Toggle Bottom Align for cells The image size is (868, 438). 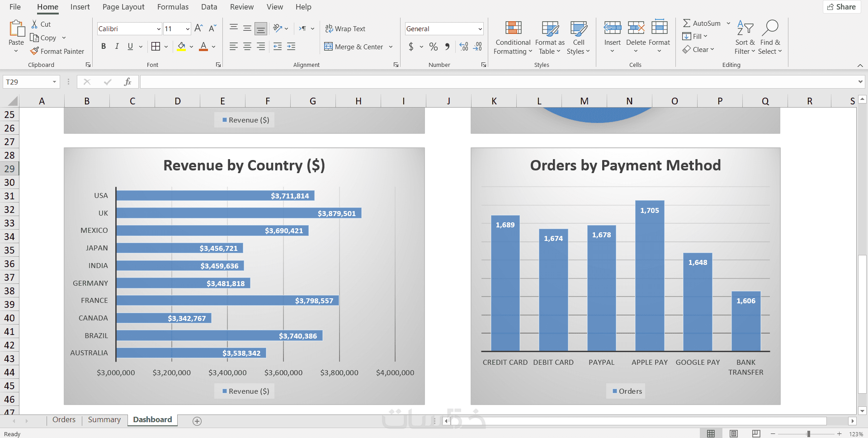click(261, 28)
